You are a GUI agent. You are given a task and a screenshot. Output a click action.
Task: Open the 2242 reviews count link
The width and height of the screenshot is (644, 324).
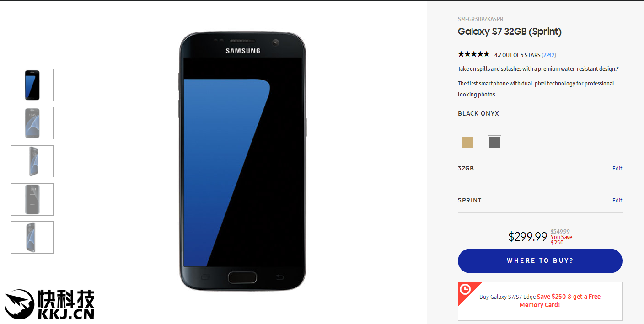click(549, 55)
